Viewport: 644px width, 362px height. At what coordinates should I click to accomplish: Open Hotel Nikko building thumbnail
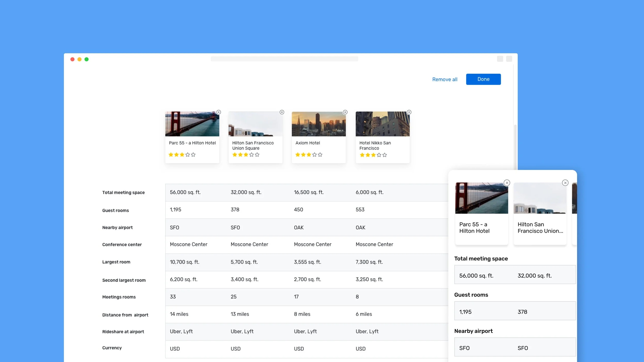(x=383, y=124)
